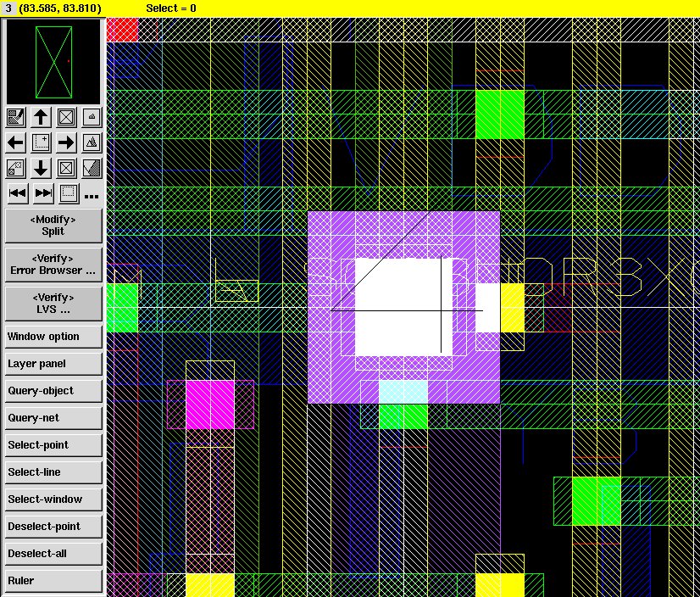Activate Query-object mode

pos(53,391)
